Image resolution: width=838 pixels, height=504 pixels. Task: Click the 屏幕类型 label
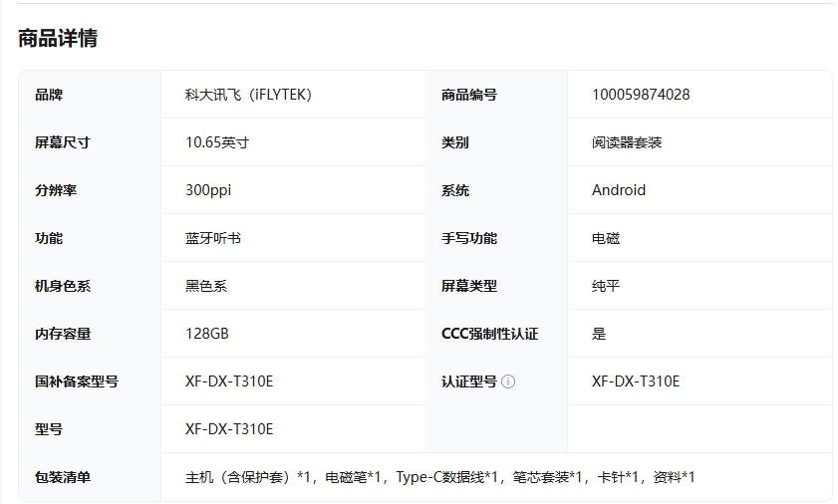tap(468, 286)
